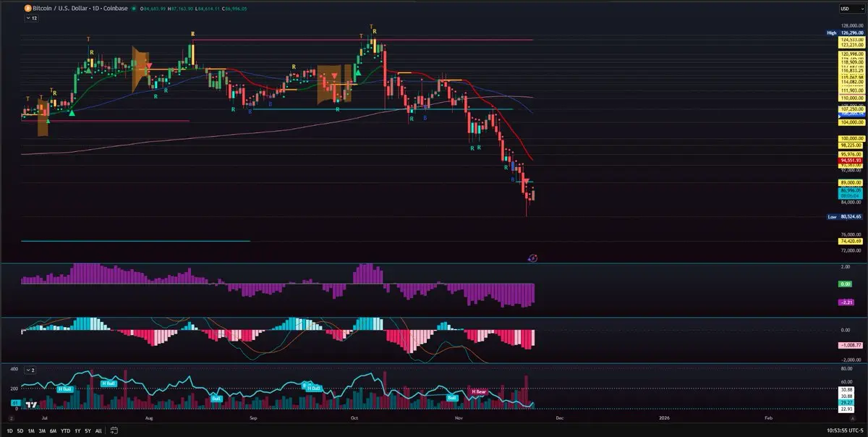The height and width of the screenshot is (437, 868).
Task: Open timezone menu at 10:53:55 UTC-5
Action: (846, 430)
